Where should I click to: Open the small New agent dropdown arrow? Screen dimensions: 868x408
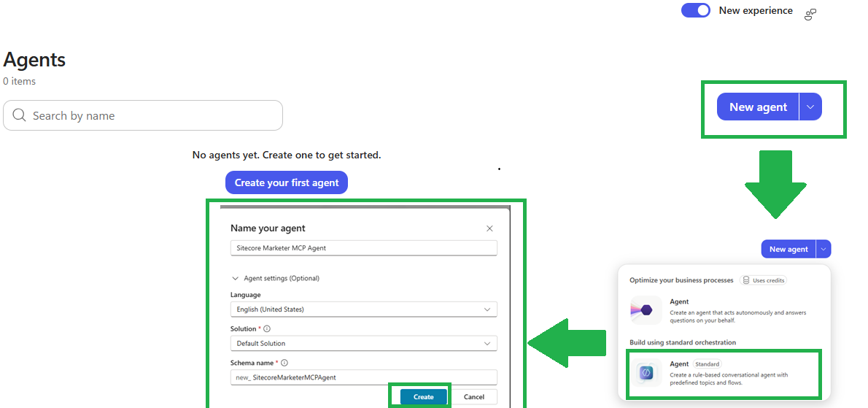[824, 249]
